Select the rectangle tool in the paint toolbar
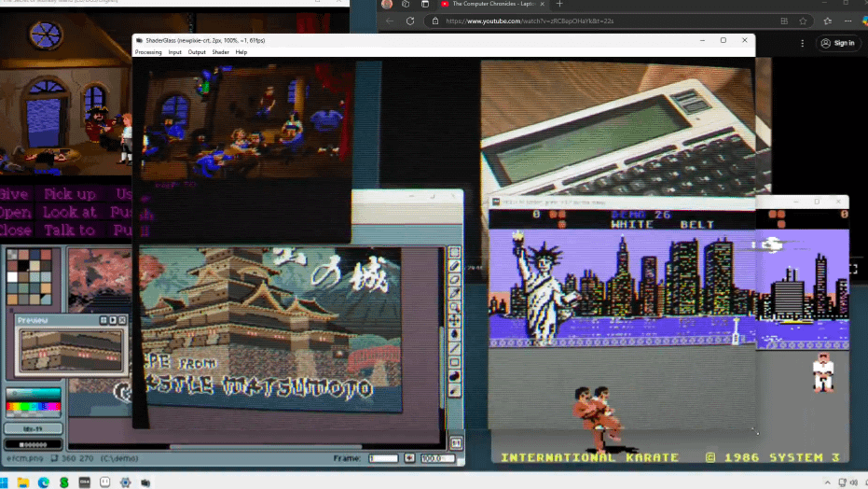The width and height of the screenshot is (868, 489). click(455, 362)
